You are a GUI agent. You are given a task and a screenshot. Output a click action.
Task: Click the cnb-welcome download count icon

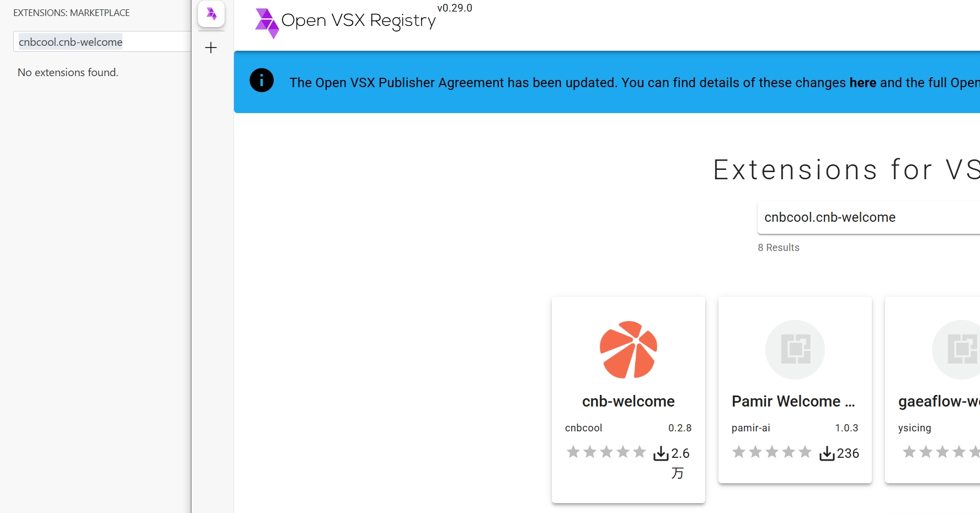tap(661, 453)
